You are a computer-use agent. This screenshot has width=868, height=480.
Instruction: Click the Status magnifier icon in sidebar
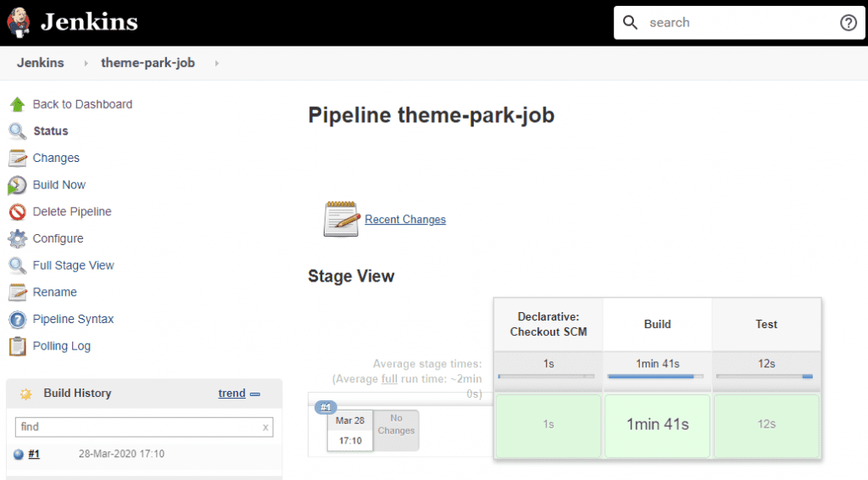17,131
